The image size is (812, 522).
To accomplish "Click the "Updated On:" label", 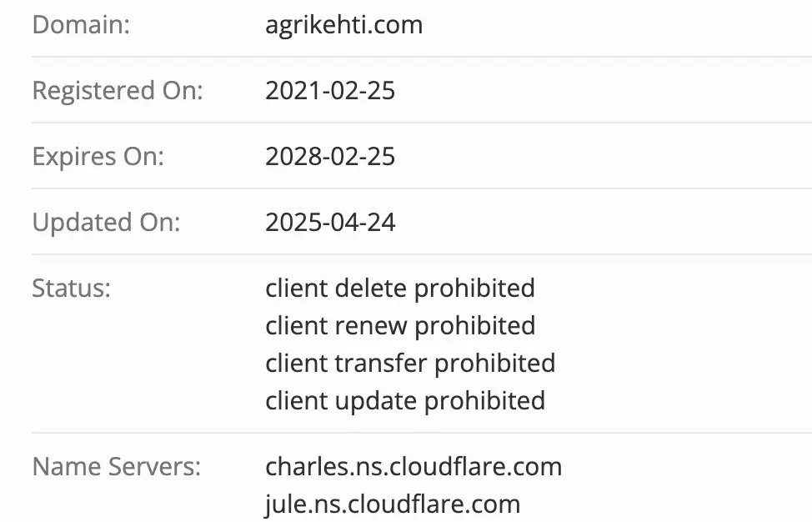I will 106,222.
